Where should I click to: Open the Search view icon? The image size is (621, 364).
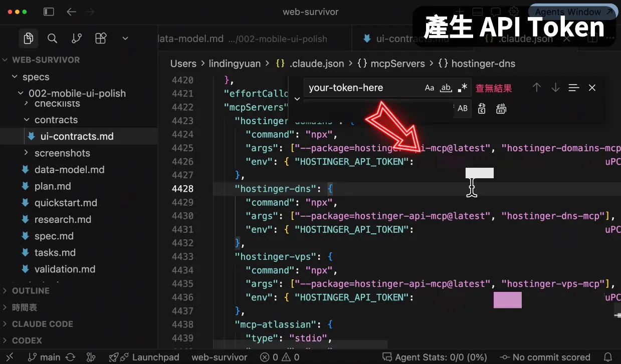tap(52, 38)
